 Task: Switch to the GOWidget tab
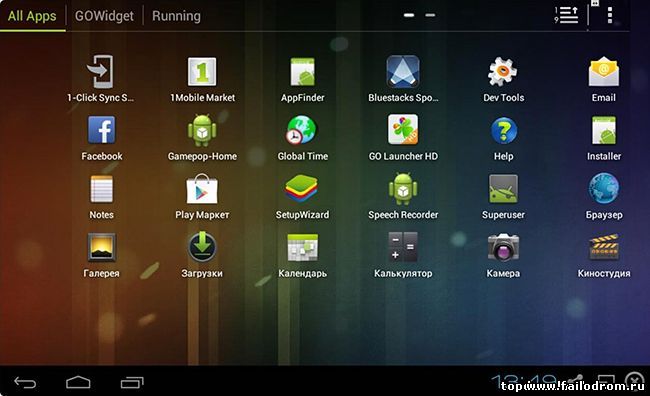[x=104, y=16]
